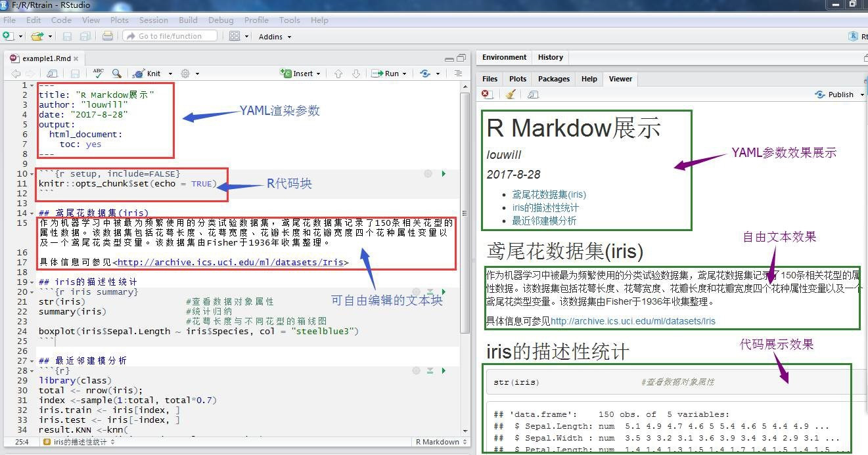Open the File menu
The image size is (868, 455).
[9, 20]
